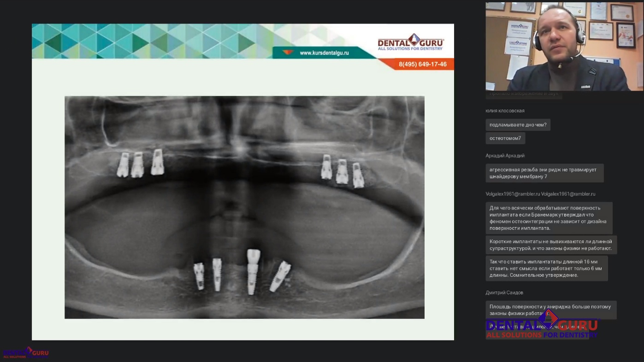Click the teal geometric banner on the slide
The width and height of the screenshot is (644, 362).
[152, 41]
